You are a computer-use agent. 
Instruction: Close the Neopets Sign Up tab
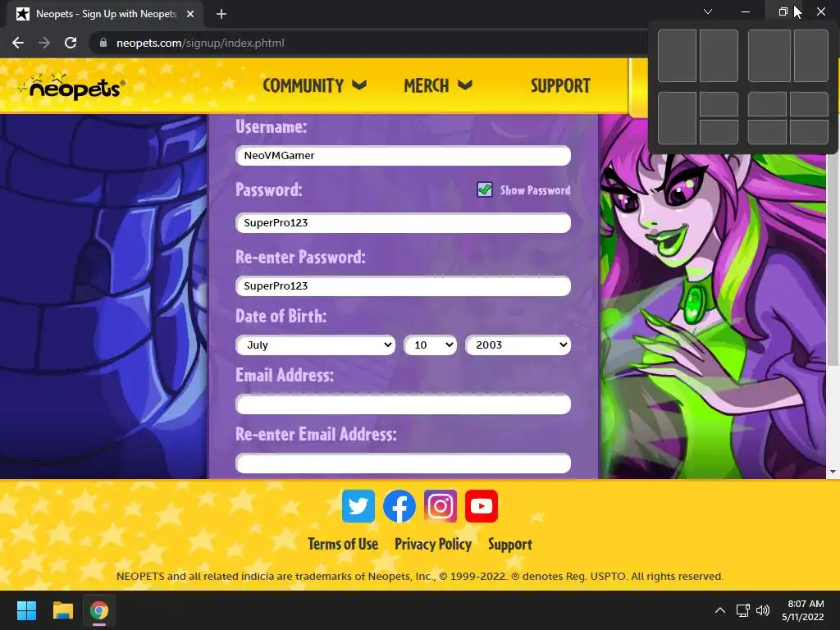[190, 14]
